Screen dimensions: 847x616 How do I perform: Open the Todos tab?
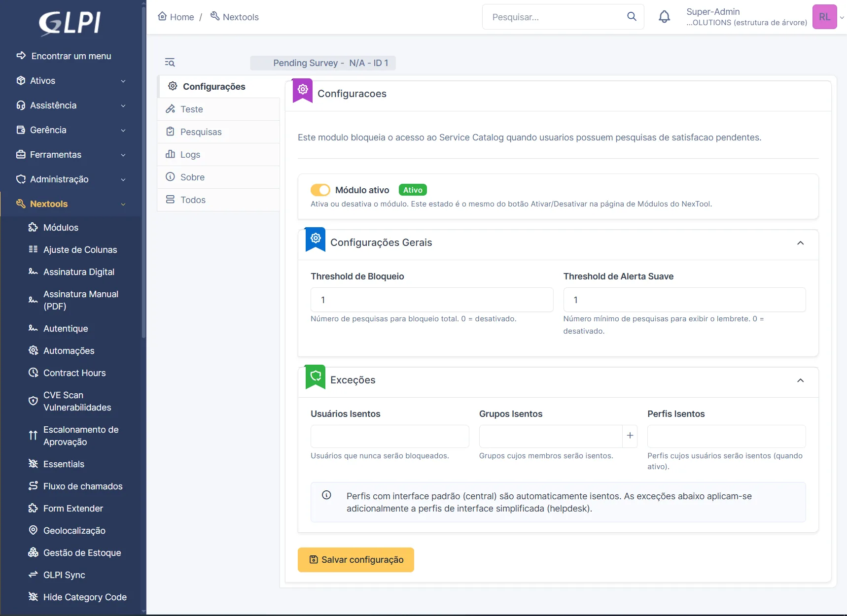click(x=219, y=200)
